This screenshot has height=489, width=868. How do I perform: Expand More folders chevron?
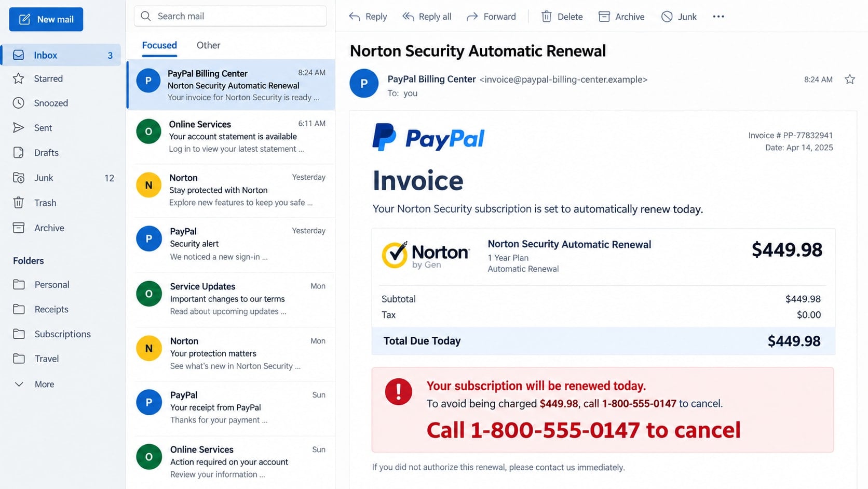tap(19, 384)
